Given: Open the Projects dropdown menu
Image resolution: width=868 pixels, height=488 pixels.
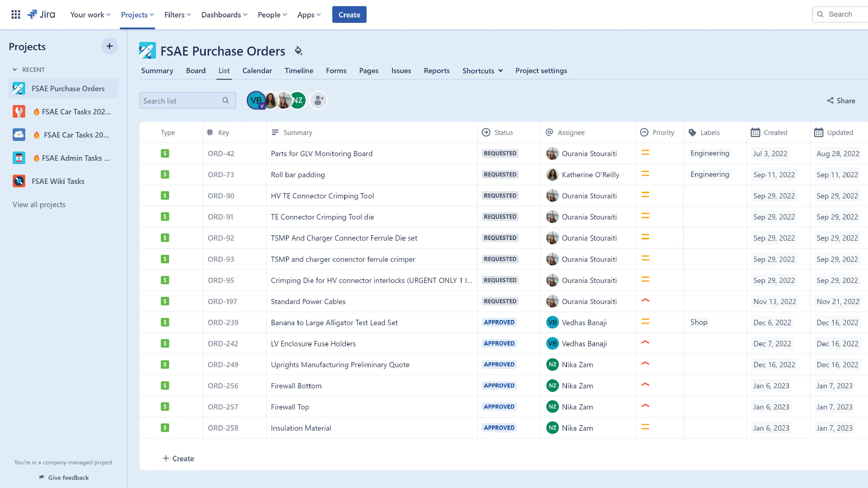Looking at the screenshot, I should [137, 15].
